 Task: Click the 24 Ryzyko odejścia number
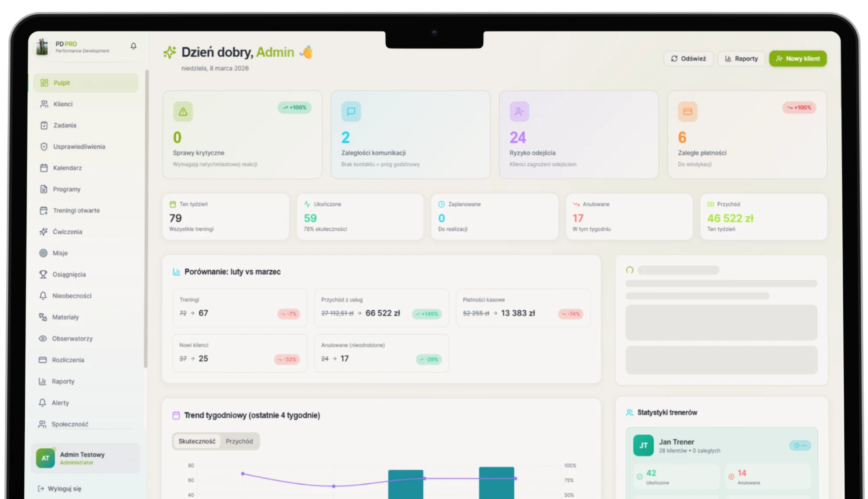coord(518,138)
